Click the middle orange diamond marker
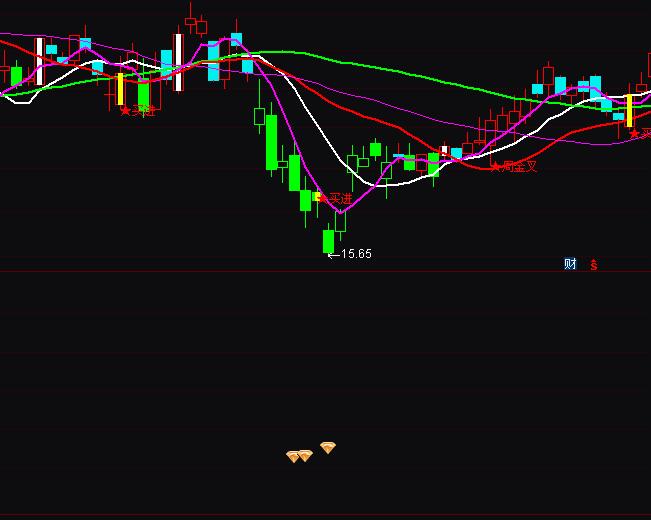 [305, 456]
